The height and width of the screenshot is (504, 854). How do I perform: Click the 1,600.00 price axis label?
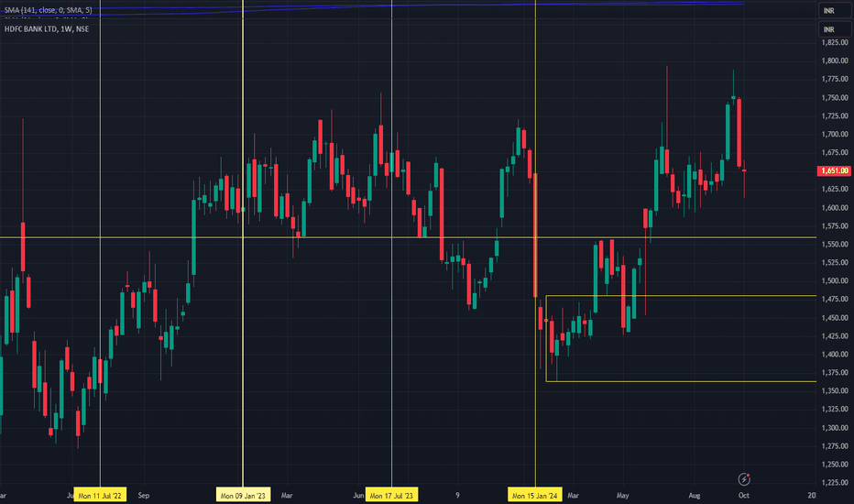point(835,208)
